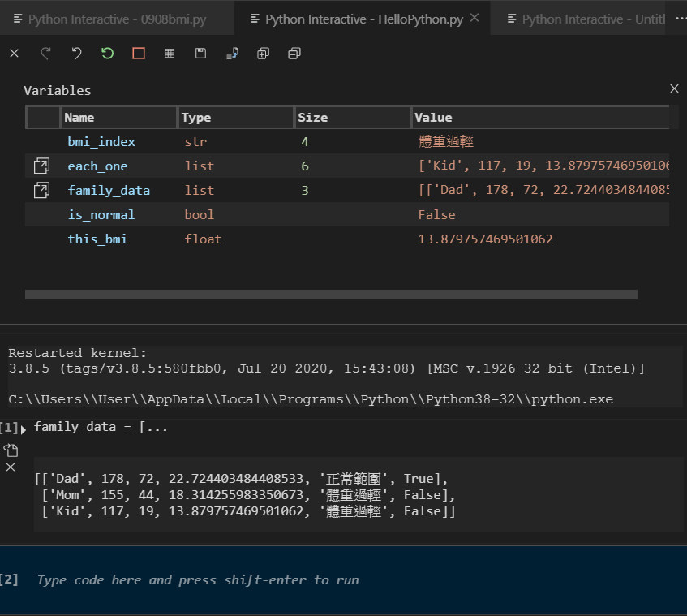The width and height of the screenshot is (687, 616).
Task: Close the HelloPython.py interactive tab
Action: pos(474,18)
